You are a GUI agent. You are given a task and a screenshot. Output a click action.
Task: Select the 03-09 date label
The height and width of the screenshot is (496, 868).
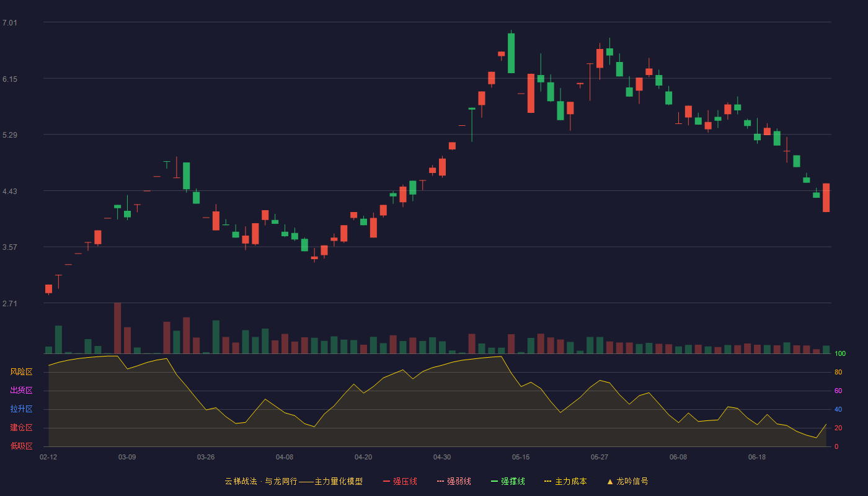pyautogui.click(x=127, y=457)
